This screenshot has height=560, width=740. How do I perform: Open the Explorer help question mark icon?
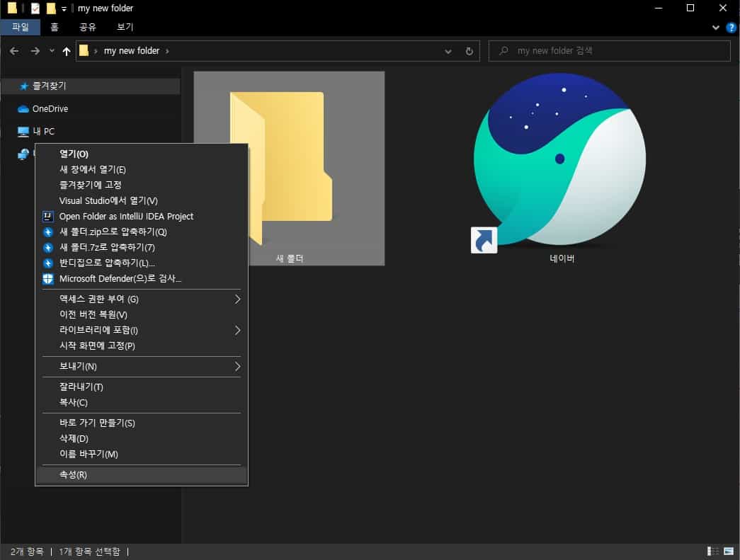coord(732,28)
